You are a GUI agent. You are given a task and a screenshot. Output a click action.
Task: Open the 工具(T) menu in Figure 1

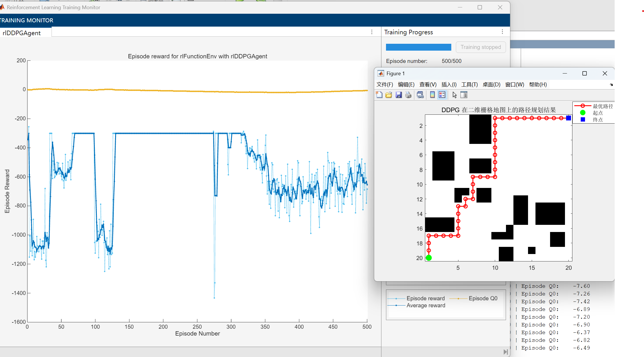point(469,85)
